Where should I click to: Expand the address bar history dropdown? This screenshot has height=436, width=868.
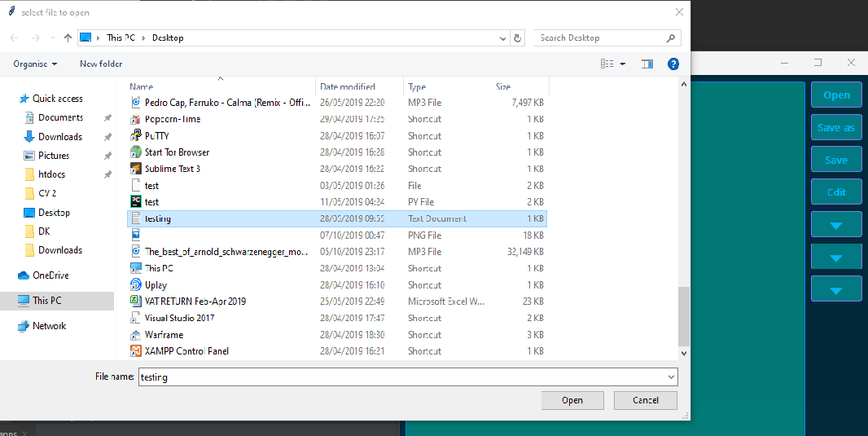click(x=502, y=38)
